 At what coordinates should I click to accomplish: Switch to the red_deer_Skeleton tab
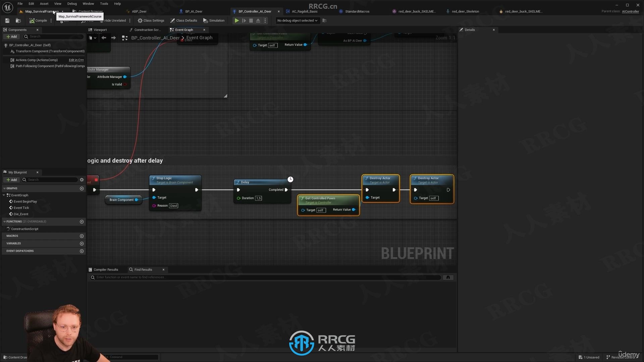[465, 11]
